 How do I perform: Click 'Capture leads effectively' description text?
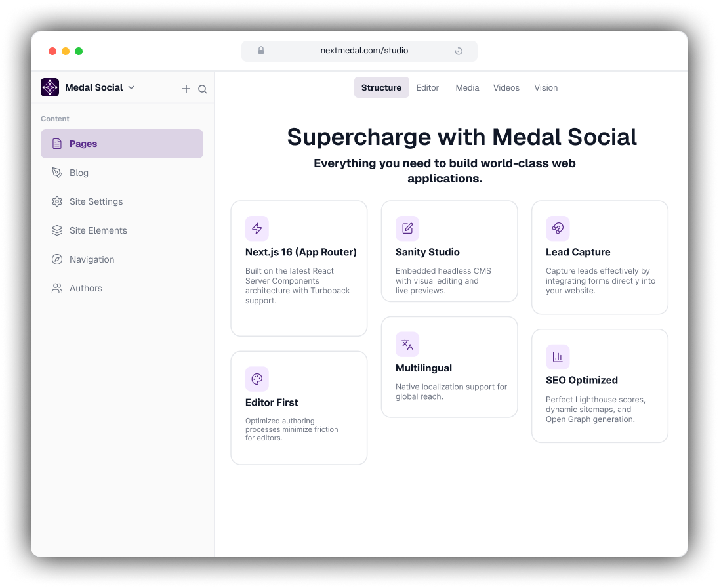(600, 281)
